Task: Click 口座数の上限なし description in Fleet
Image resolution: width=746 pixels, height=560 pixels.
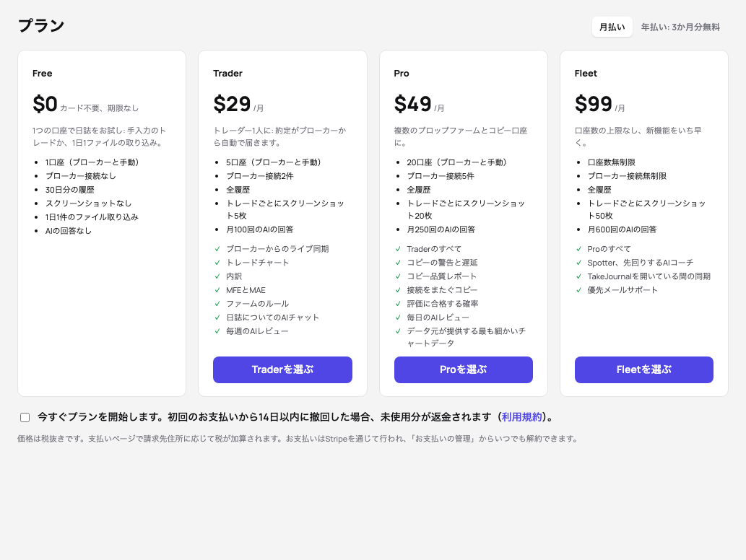Action: coord(638,136)
